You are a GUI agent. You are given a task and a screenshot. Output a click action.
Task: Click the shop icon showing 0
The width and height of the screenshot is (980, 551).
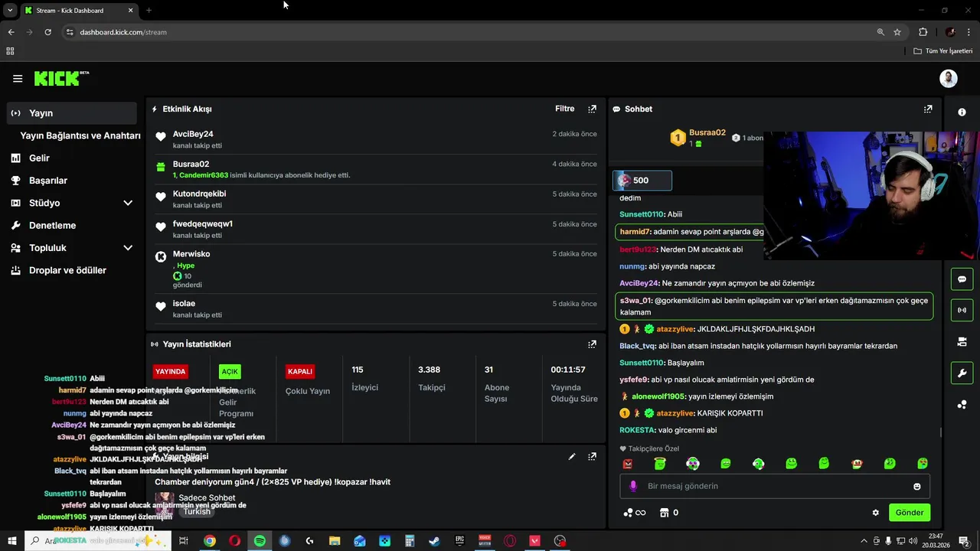click(669, 513)
